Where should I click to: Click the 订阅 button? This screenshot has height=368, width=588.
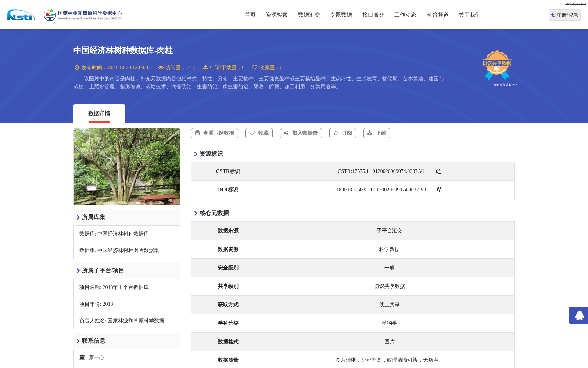click(x=343, y=133)
